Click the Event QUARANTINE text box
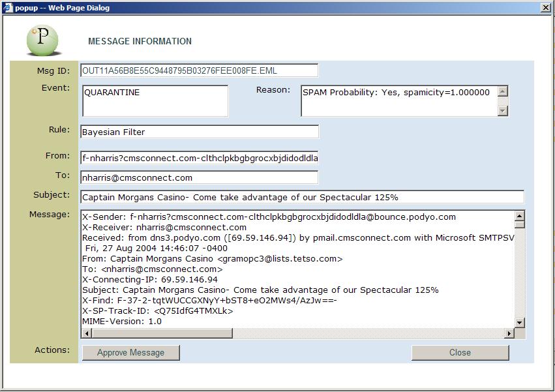The height and width of the screenshot is (392, 555). tap(155, 101)
